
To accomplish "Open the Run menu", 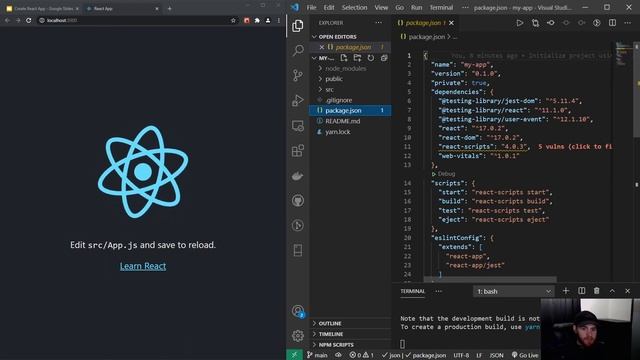I will [x=417, y=7].
